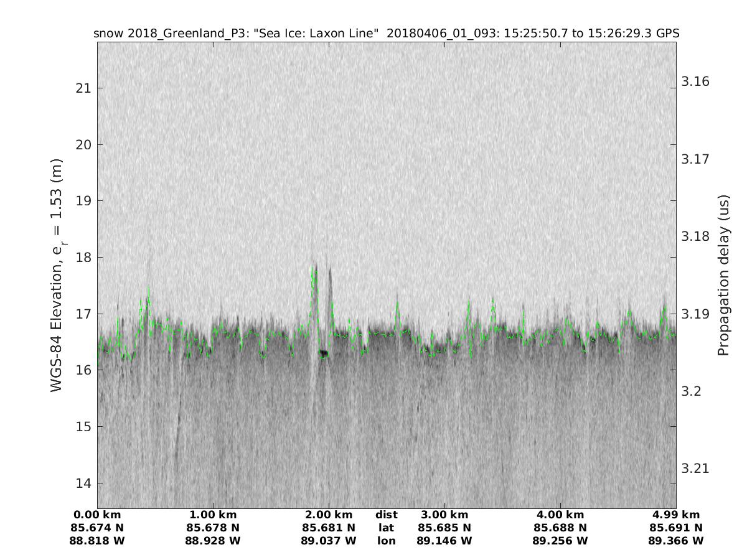Click the dark black spot in echogram
The image size is (747, 560).
click(x=323, y=353)
